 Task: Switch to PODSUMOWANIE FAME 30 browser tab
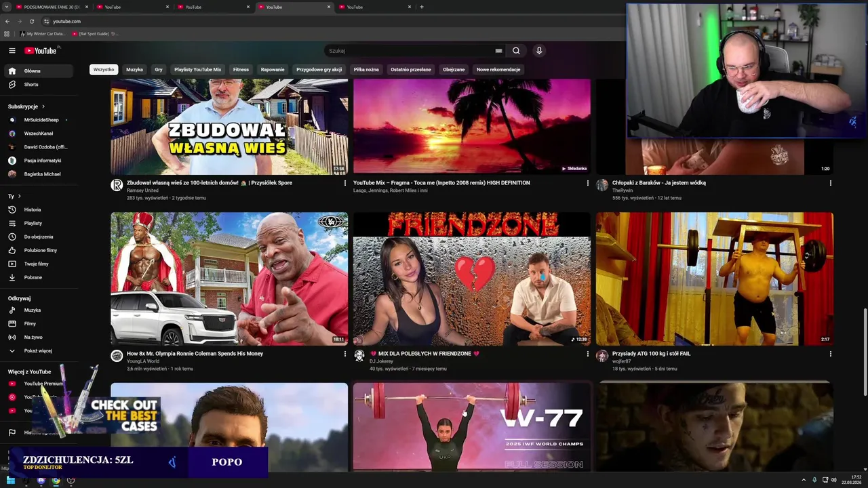point(52,7)
